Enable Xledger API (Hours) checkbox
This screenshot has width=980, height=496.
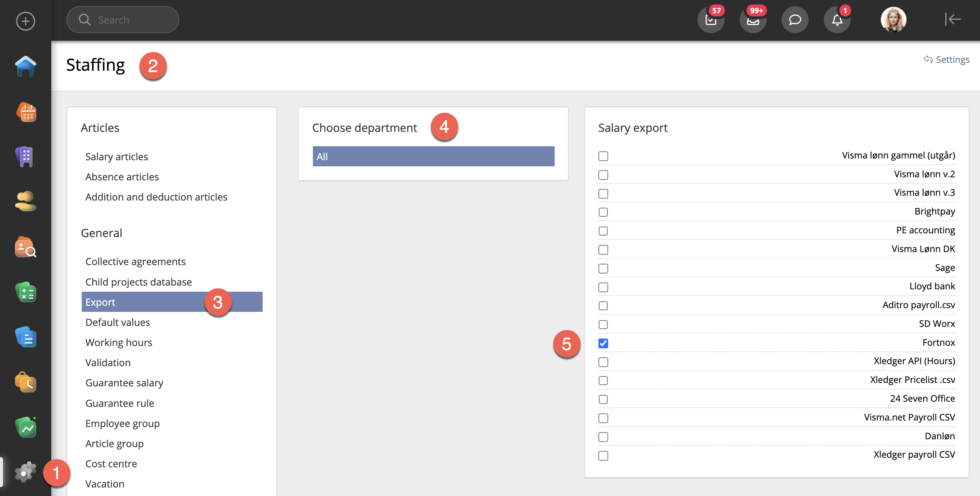coord(603,362)
